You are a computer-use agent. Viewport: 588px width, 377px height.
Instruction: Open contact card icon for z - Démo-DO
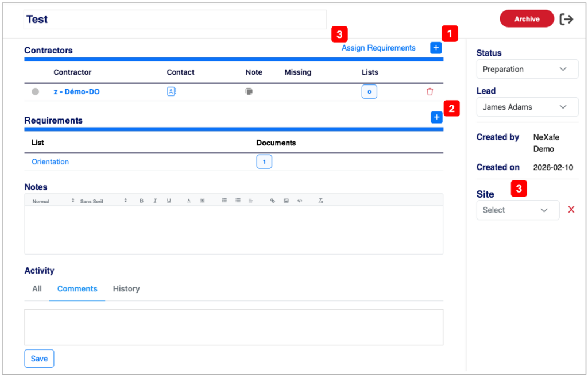click(x=171, y=91)
